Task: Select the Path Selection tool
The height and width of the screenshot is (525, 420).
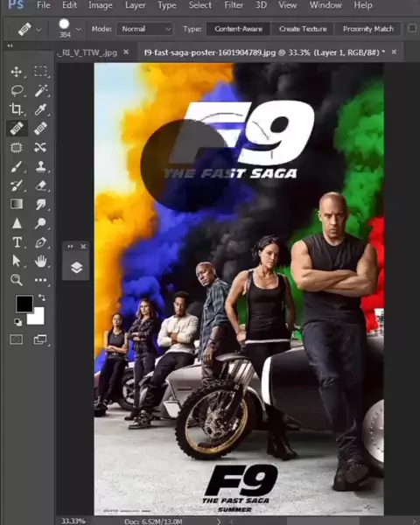Action: point(16,261)
